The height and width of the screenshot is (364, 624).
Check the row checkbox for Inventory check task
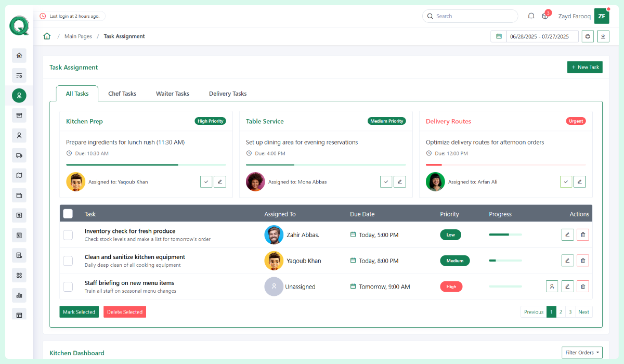pos(68,235)
